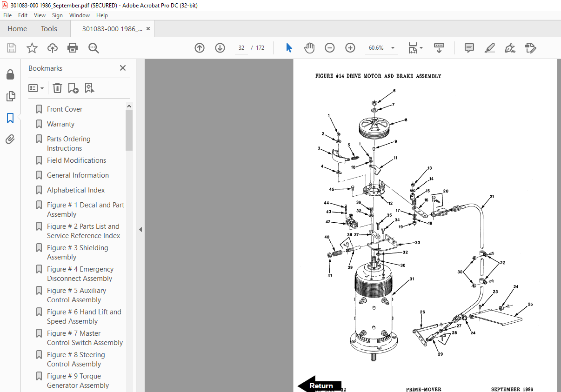The image size is (561, 392).
Task: Jump to Figure # 9 Torque Generator Assembly
Action: (x=78, y=381)
